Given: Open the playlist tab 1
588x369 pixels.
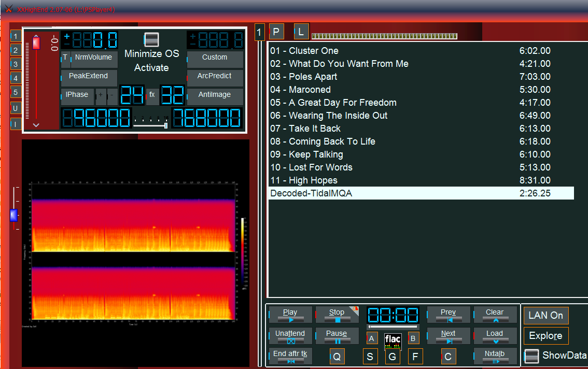Looking at the screenshot, I should (x=259, y=32).
